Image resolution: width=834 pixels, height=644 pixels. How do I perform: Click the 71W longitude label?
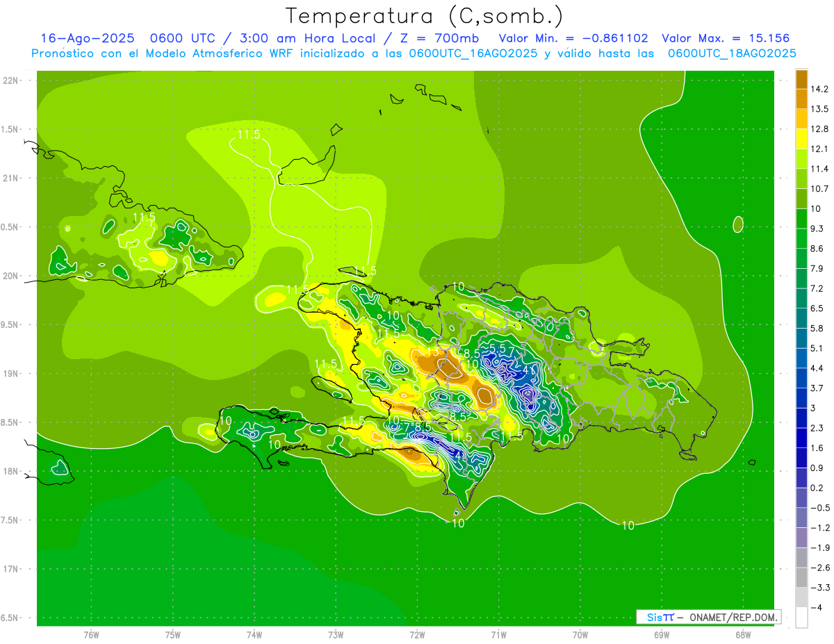(498, 635)
